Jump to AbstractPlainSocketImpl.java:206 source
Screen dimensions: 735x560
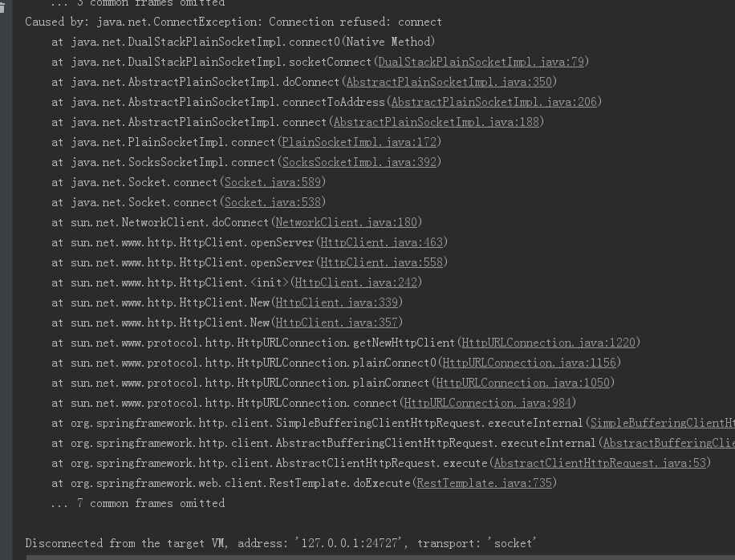494,102
